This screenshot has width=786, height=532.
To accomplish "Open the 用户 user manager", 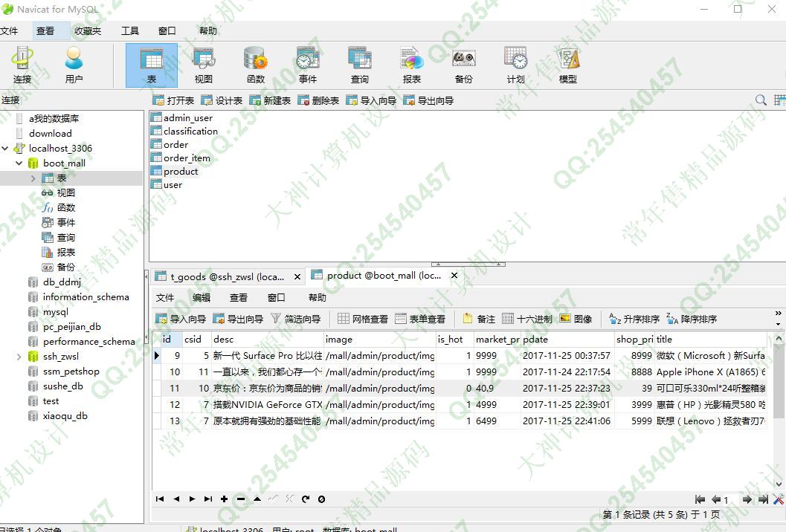I will tap(74, 65).
